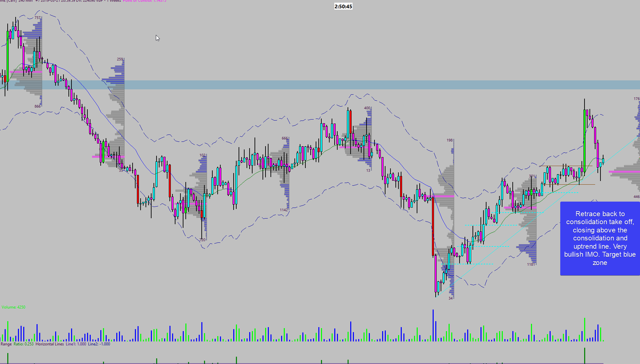640x364 pixels.
Task: Click the 259 volume profile label
Action: click(x=120, y=59)
